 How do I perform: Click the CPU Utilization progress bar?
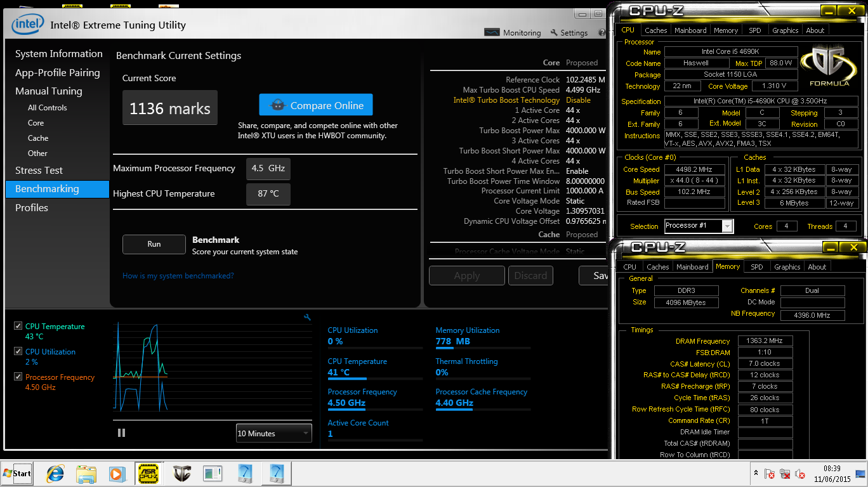(375, 347)
